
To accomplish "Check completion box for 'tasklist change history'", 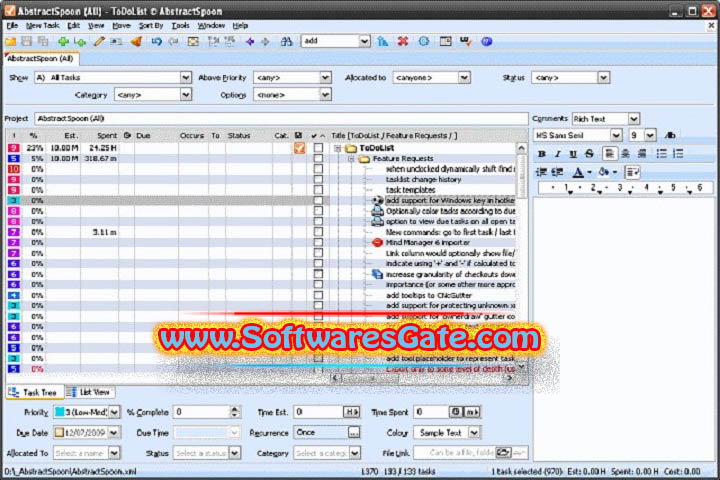I will tap(318, 179).
